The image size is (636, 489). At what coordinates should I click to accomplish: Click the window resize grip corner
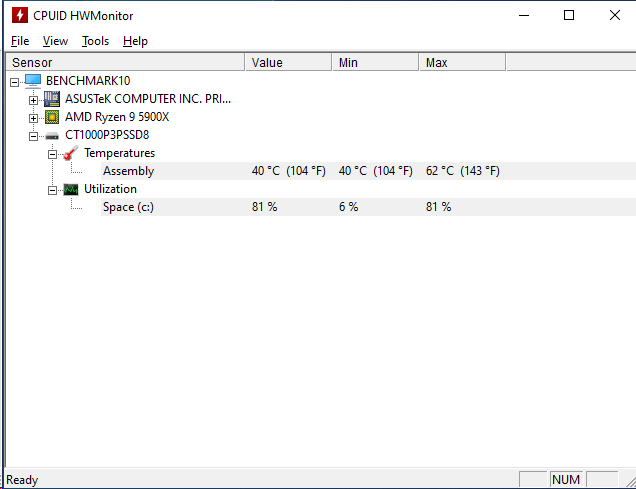click(x=630, y=482)
